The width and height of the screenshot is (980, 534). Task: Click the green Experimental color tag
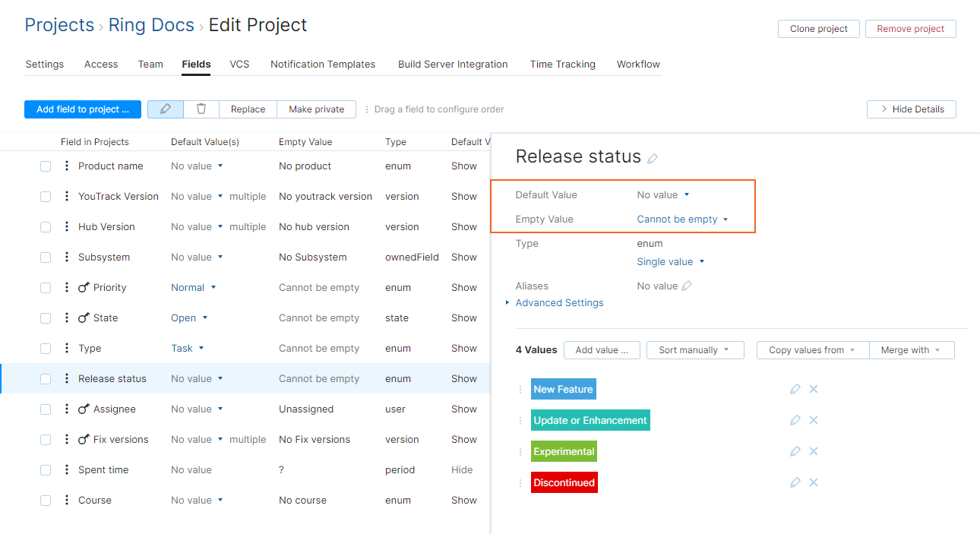pyautogui.click(x=563, y=451)
